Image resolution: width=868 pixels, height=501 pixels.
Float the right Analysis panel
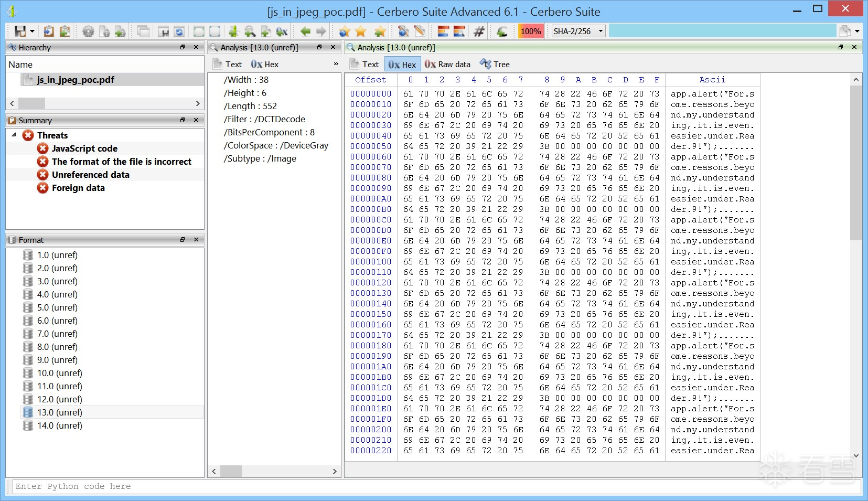click(x=841, y=47)
